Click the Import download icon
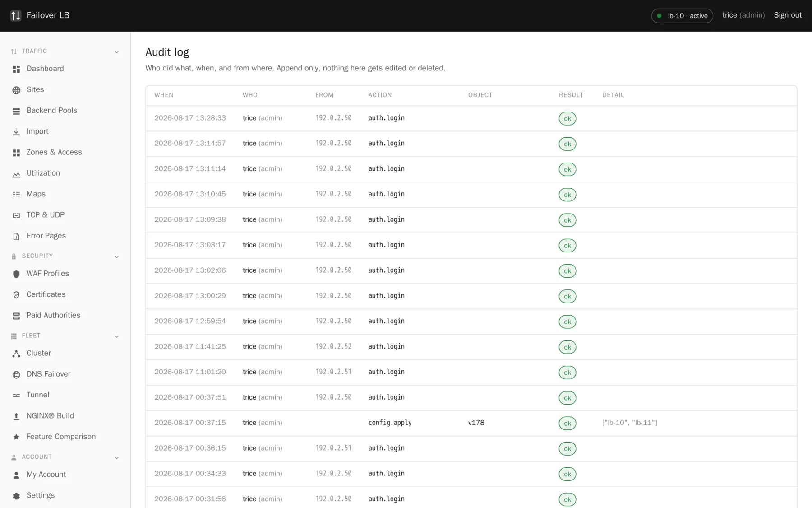Viewport: 812px width, 508px height. click(x=16, y=131)
